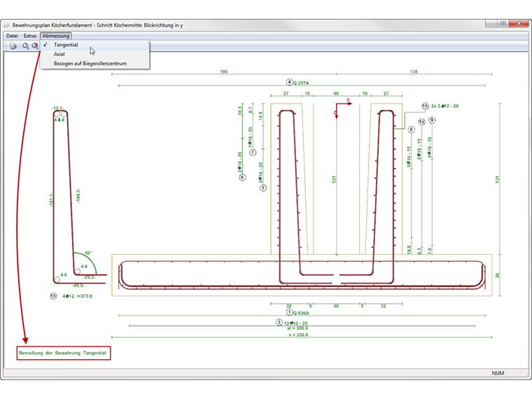Click the -45.5- bottom leg dimension
The image size is (532, 399).
[x=78, y=286]
